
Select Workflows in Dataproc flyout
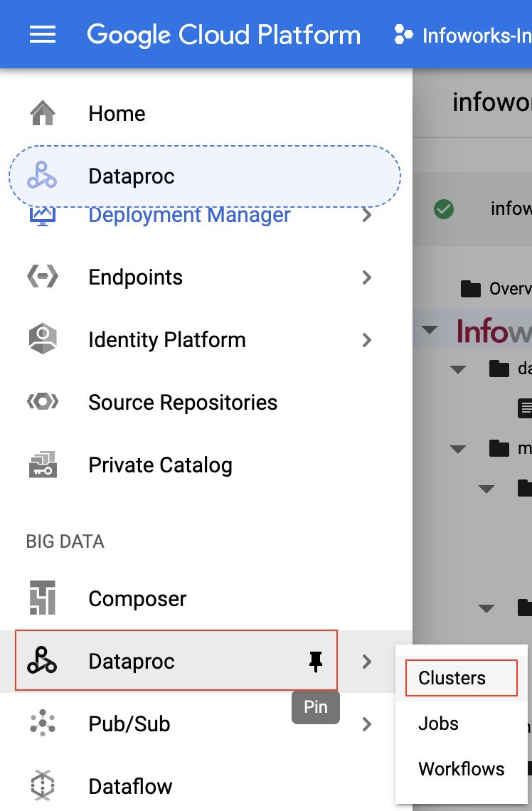(x=461, y=769)
